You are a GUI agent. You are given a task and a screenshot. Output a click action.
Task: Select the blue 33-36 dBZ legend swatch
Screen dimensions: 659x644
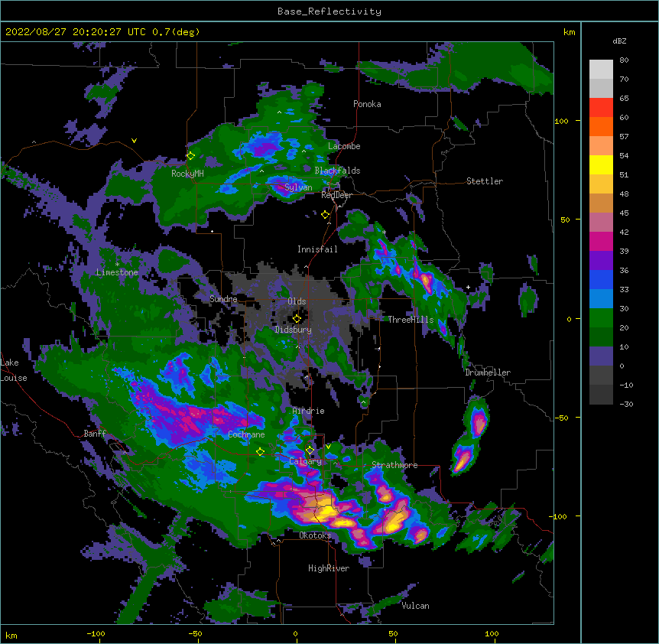point(601,280)
